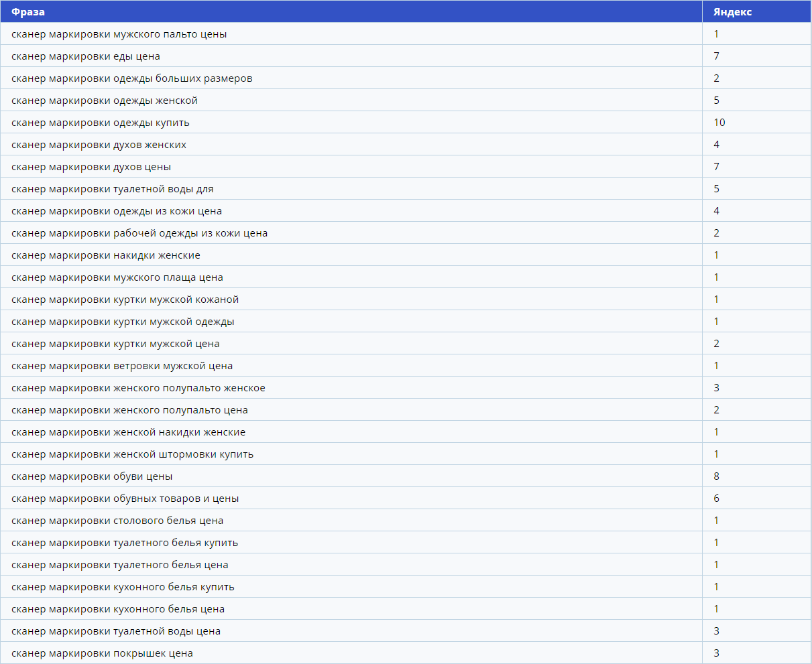Select row "сканер маркировки обувных товаров и цены"
This screenshot has width=812, height=664.
[x=406, y=499]
